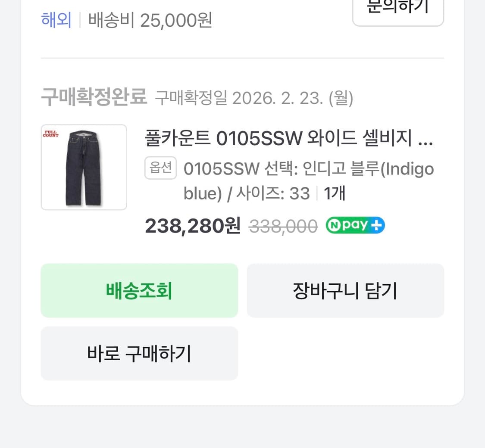Click the Full Count brand logo on the jeans photo
485x448 pixels.
pyautogui.click(x=50, y=134)
